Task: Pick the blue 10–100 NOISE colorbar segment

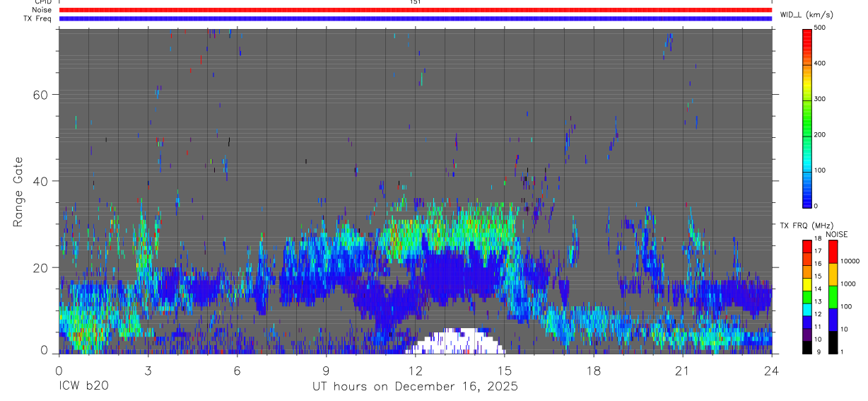Action: pyautogui.click(x=833, y=319)
